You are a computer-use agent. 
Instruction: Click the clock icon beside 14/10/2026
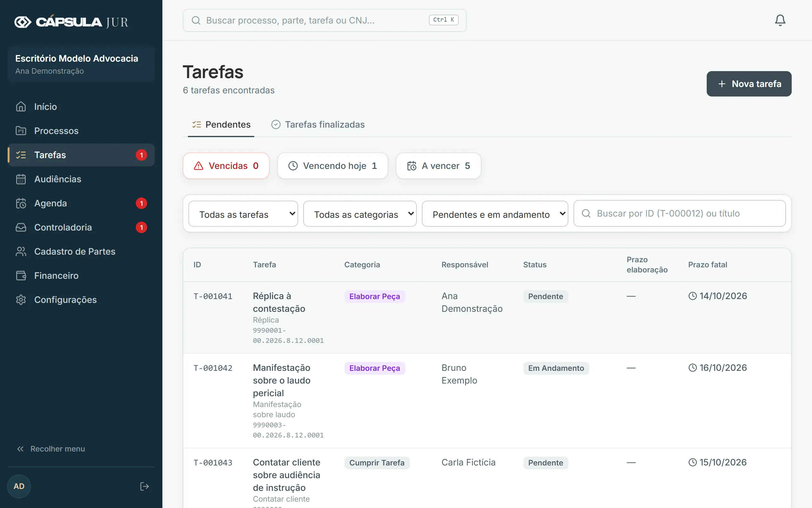point(692,296)
